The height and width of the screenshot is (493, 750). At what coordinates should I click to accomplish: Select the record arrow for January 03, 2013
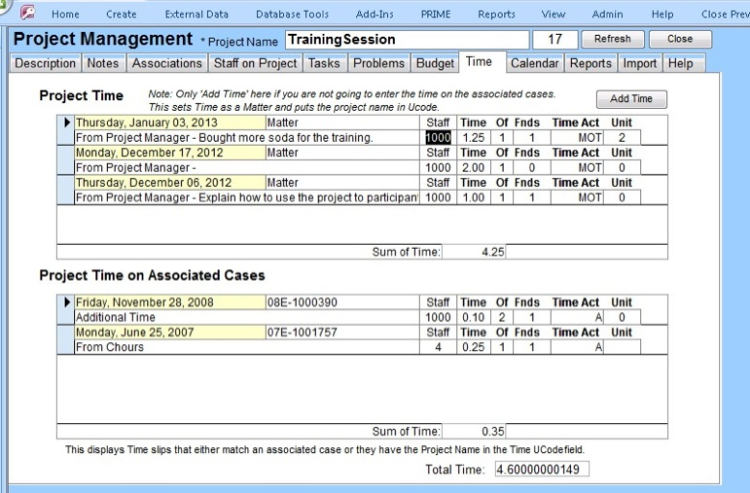68,122
